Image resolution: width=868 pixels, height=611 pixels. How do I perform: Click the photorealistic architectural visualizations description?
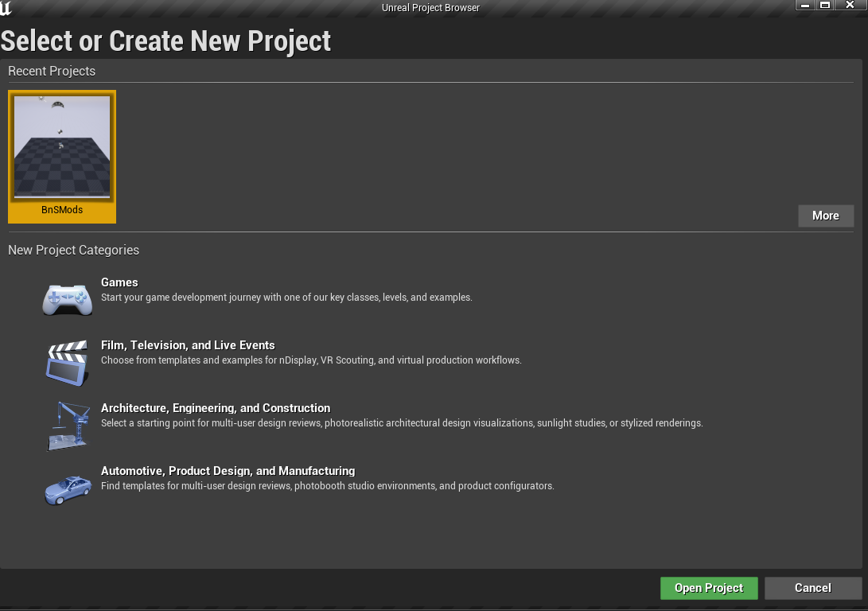click(x=402, y=422)
